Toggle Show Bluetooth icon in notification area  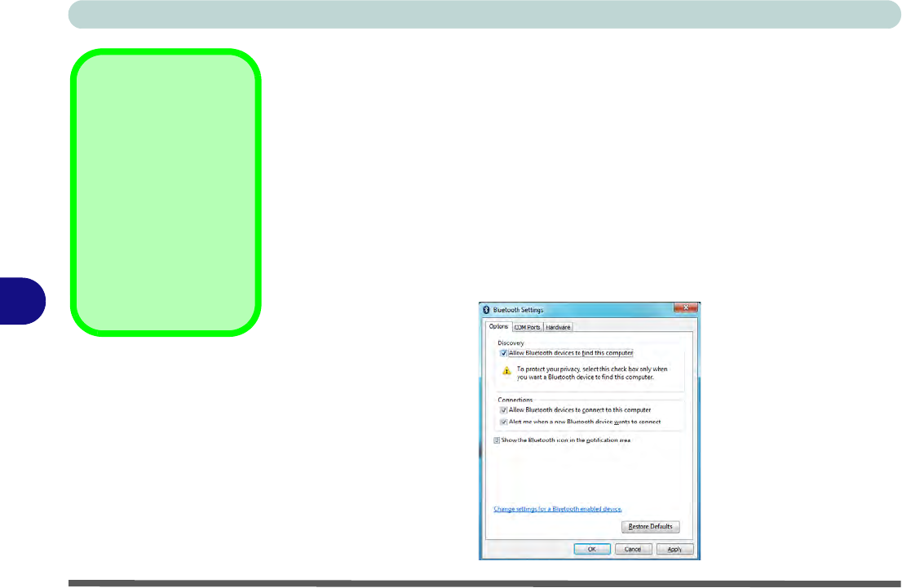click(x=497, y=440)
